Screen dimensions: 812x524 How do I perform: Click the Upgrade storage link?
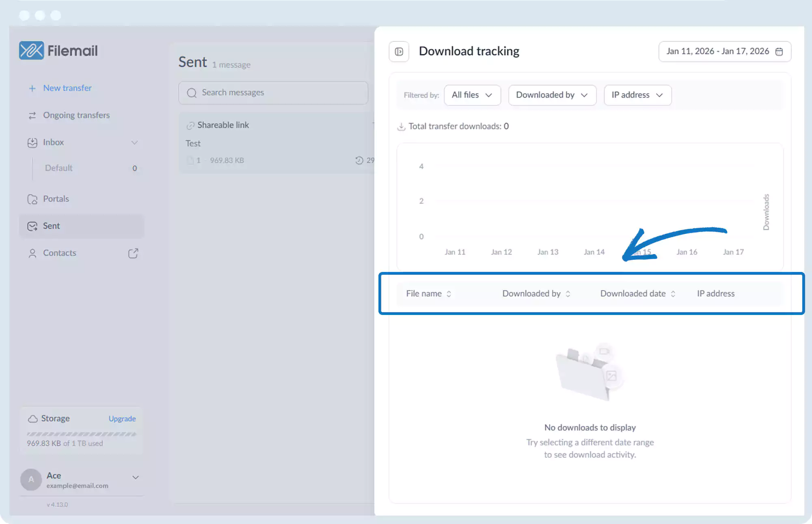point(122,418)
